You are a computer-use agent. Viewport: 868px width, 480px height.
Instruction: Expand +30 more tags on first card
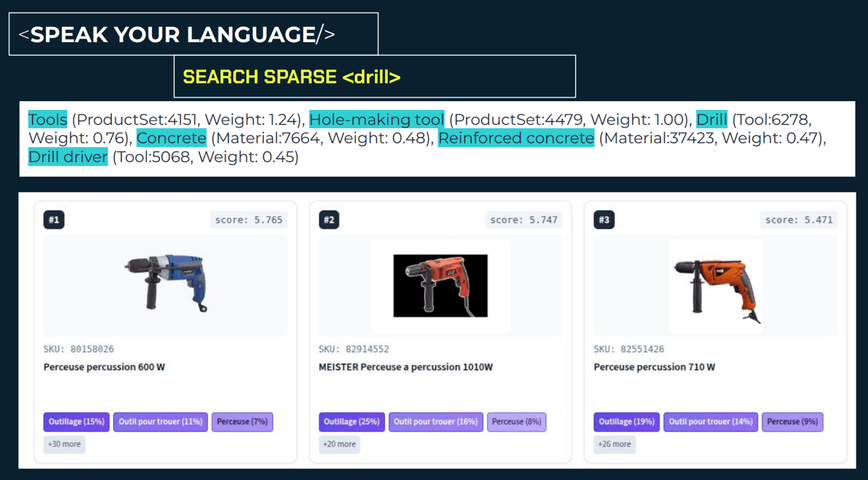(x=64, y=444)
